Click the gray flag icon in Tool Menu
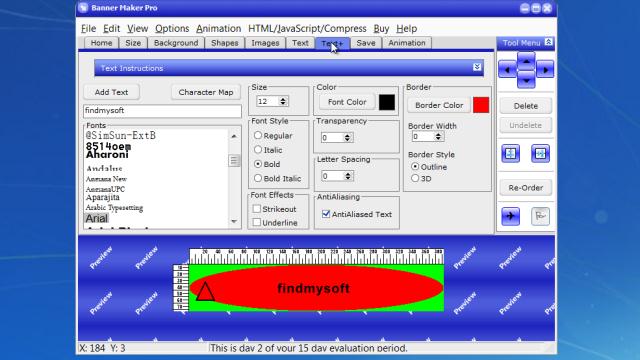640x360 pixels. (540, 216)
